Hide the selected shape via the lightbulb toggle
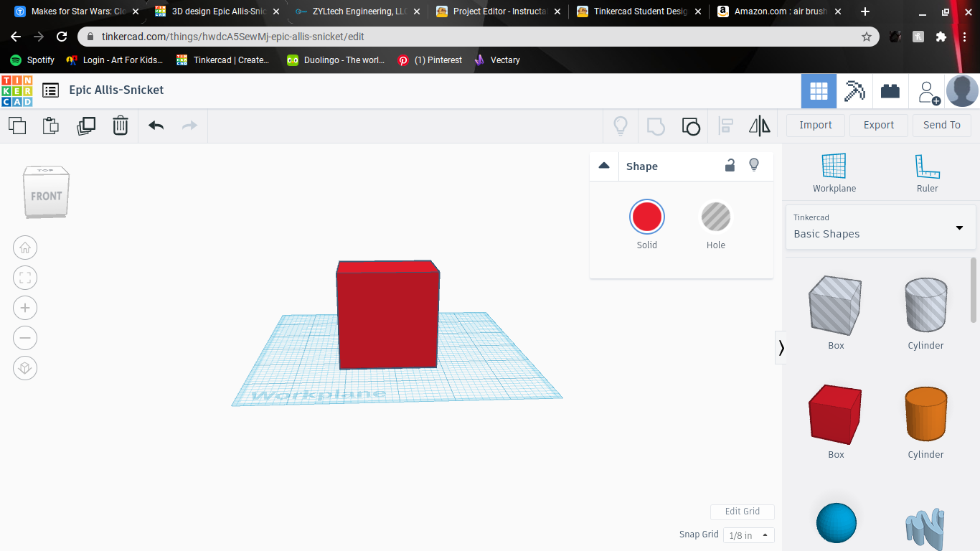This screenshot has height=551, width=980. [x=754, y=165]
